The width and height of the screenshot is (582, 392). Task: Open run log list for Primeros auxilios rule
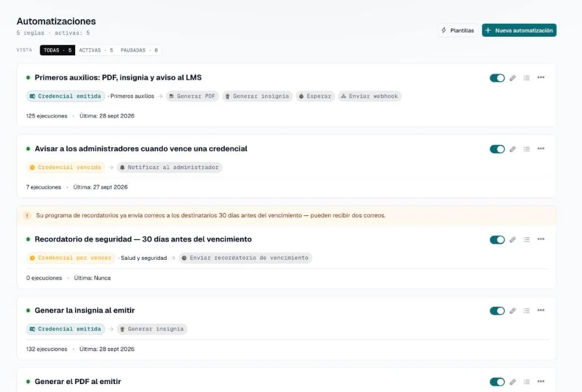pyautogui.click(x=527, y=78)
